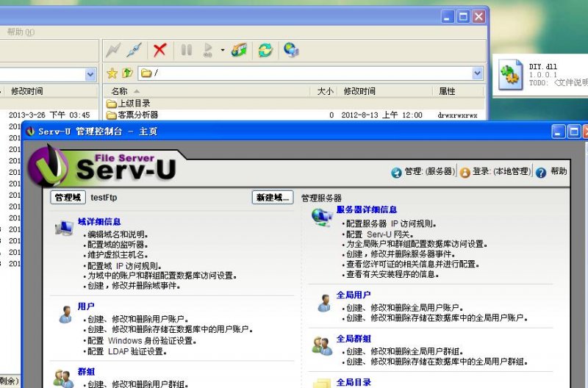Click the favorites star icon
The width and height of the screenshot is (588, 388).
112,73
